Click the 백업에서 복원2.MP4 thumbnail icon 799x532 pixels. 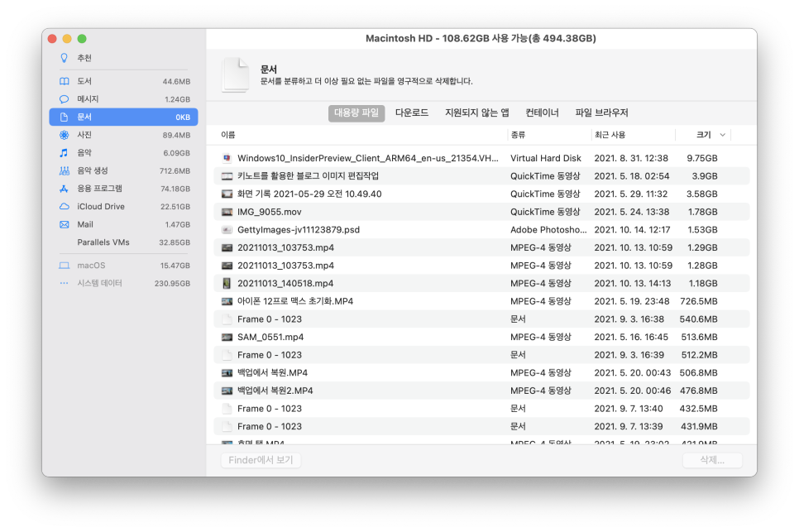point(227,391)
